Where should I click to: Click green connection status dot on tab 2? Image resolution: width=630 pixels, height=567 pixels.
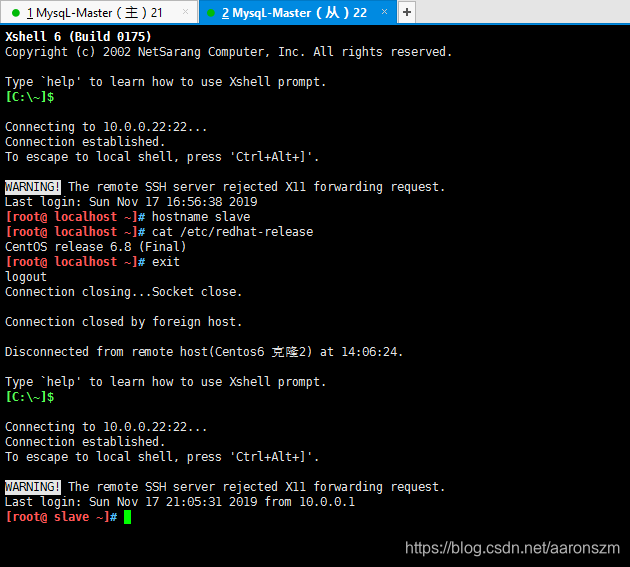211,13
